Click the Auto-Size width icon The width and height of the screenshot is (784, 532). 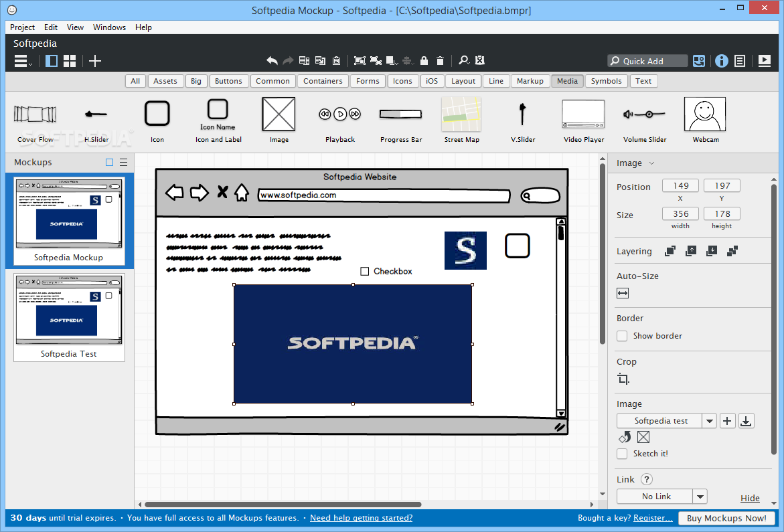623,293
